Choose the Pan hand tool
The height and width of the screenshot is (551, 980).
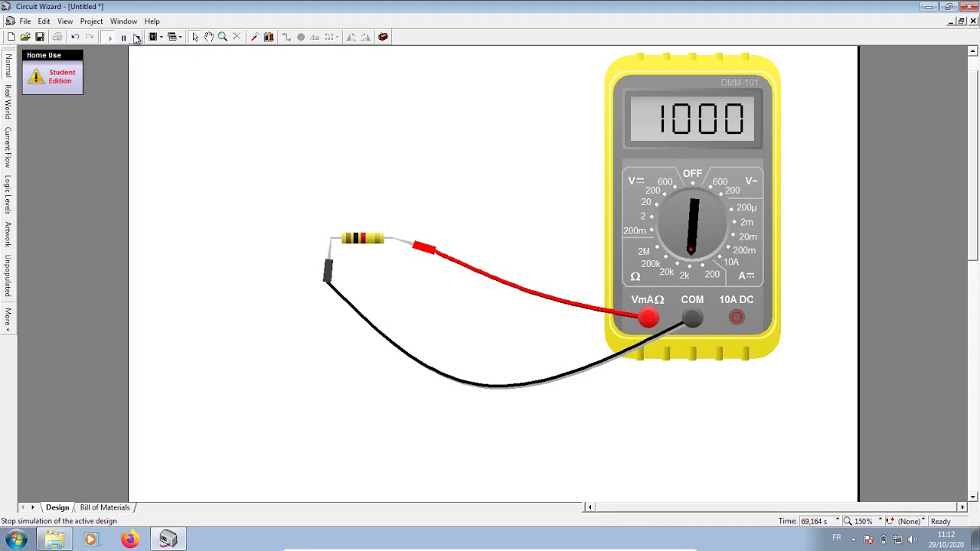coord(209,37)
